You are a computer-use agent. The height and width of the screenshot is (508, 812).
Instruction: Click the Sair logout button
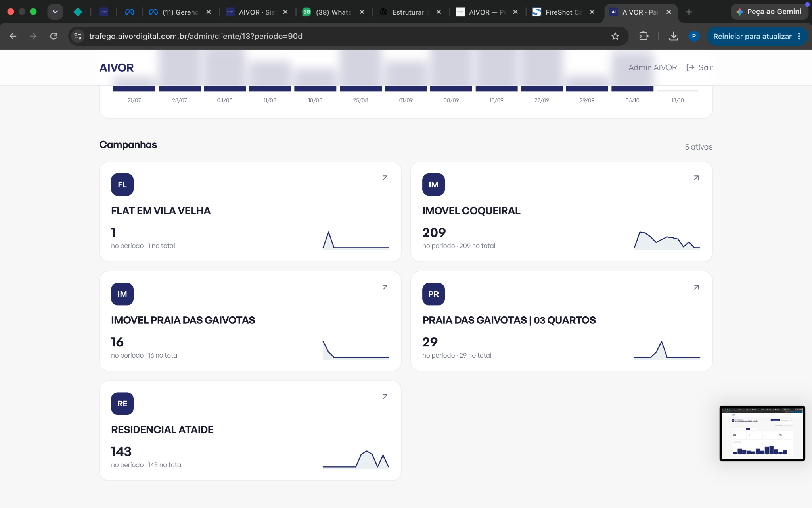pos(699,67)
